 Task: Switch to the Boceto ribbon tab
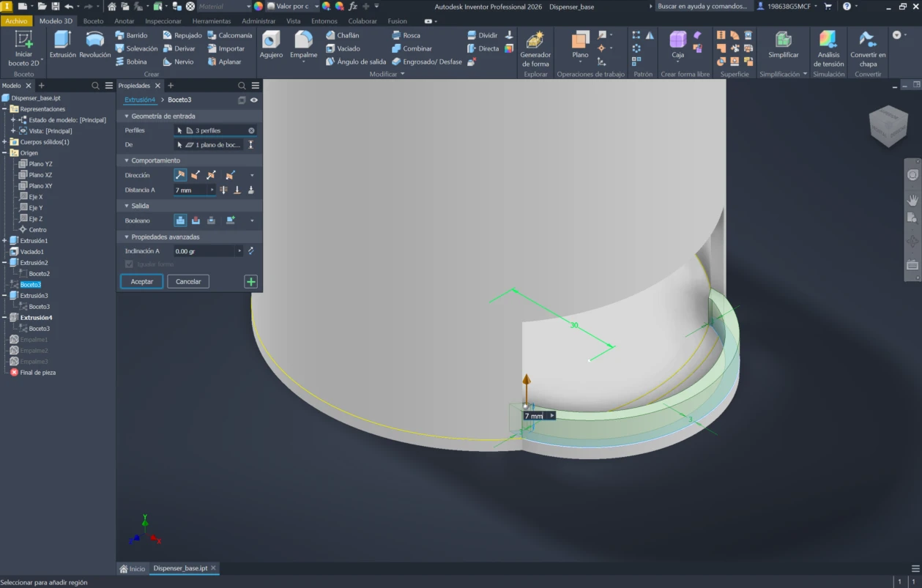(93, 21)
